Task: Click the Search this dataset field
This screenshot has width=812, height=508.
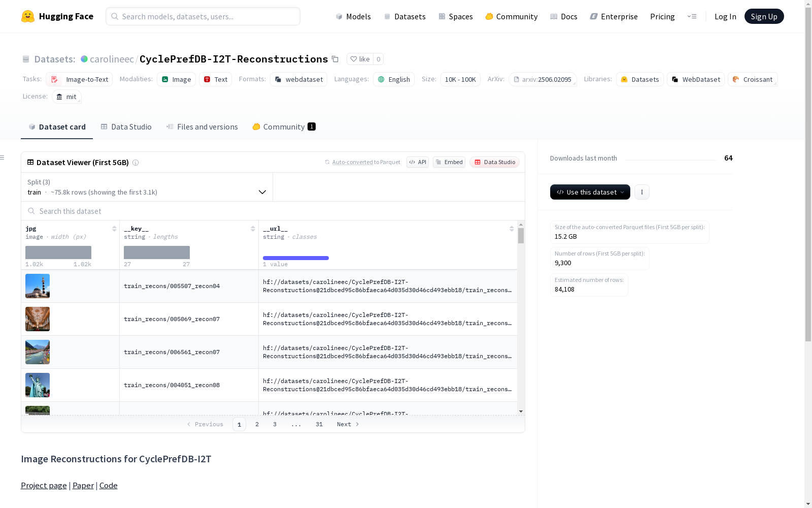Action: [x=273, y=211]
